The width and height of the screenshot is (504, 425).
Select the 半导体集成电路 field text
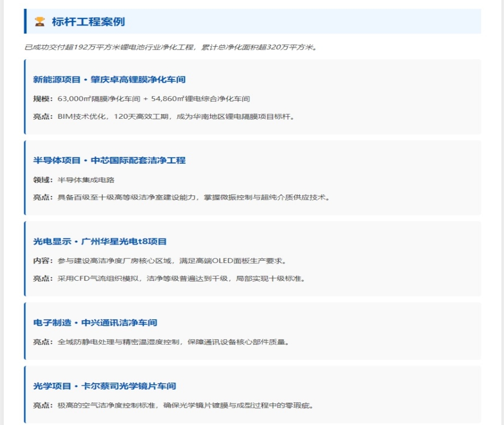click(86, 180)
